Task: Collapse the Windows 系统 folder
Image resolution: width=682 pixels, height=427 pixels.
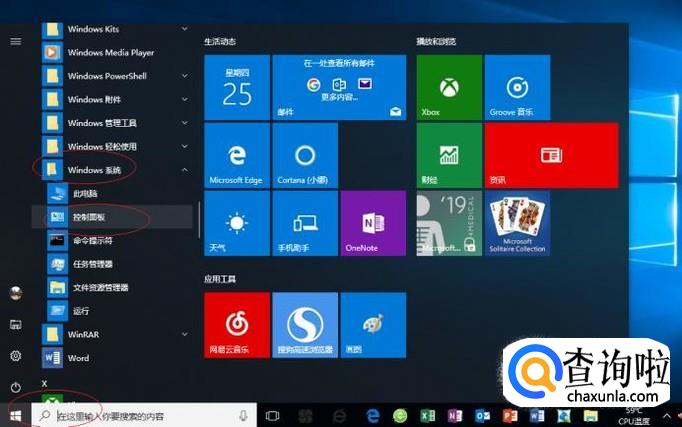Action: (185, 170)
